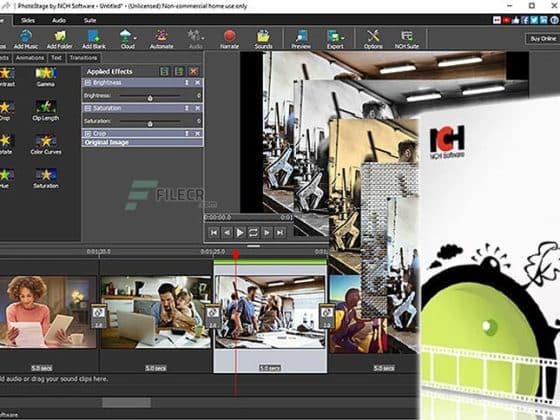560x420 pixels.
Task: Launch the Automate wizard icon
Action: [x=161, y=39]
